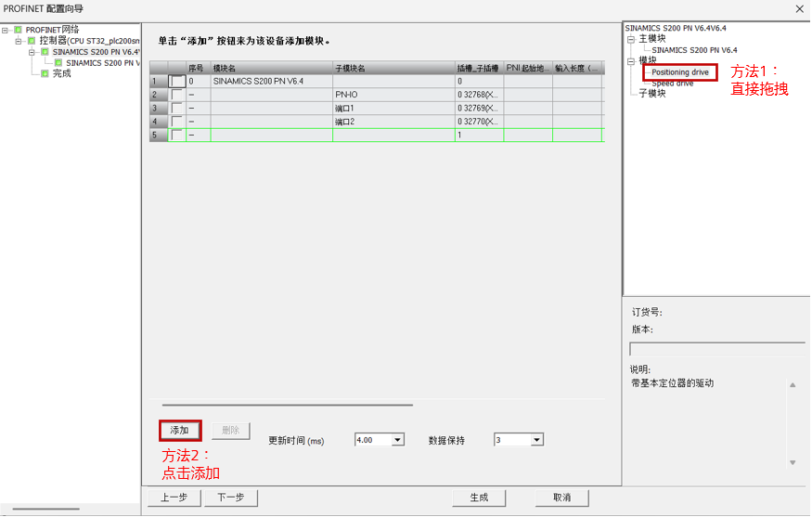Click the 取消 button
The height and width of the screenshot is (517, 812).
click(x=561, y=498)
